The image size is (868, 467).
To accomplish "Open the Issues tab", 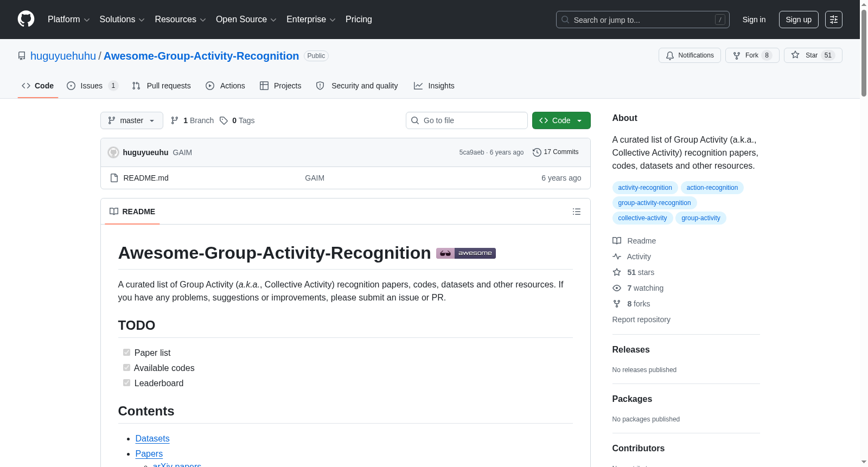I will [92, 86].
